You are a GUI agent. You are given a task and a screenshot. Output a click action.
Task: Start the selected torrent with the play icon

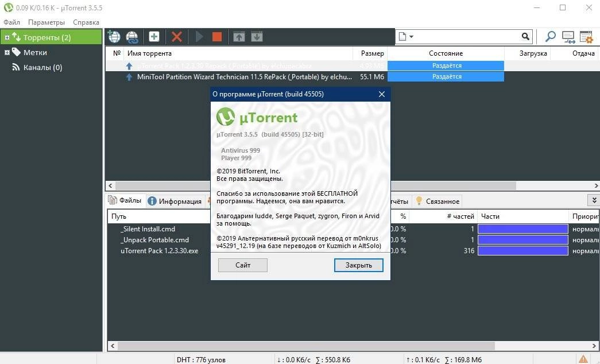[x=199, y=36]
